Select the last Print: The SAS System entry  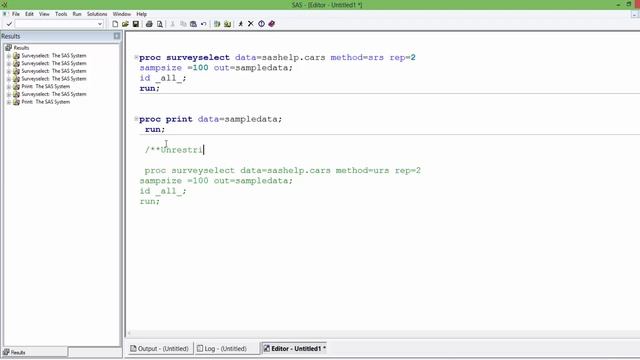(x=45, y=102)
